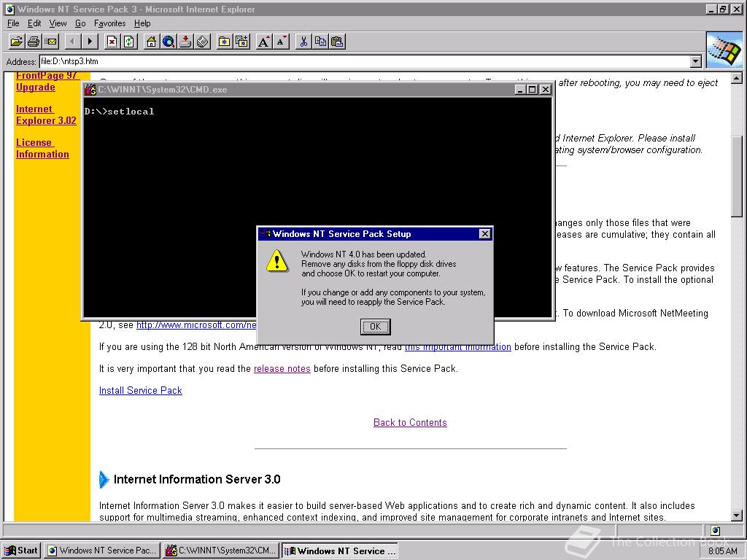
Task: Open the Address bar dropdown arrow
Action: 697,61
